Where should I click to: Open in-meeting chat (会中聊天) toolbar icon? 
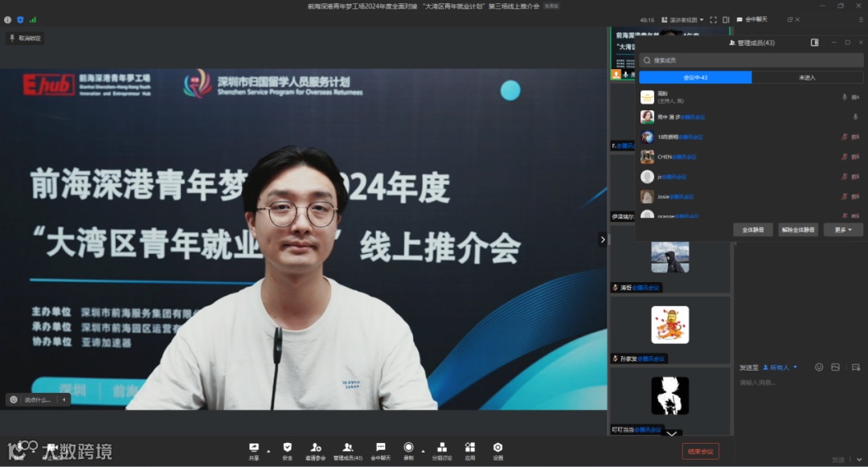click(380, 451)
